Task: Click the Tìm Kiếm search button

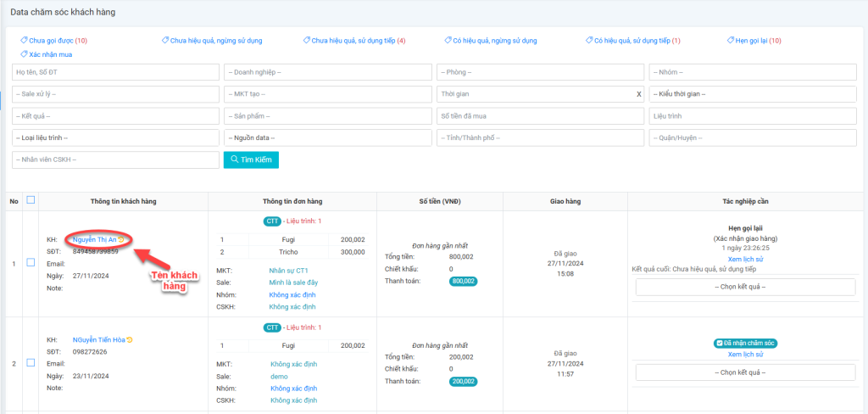Action: [x=251, y=159]
